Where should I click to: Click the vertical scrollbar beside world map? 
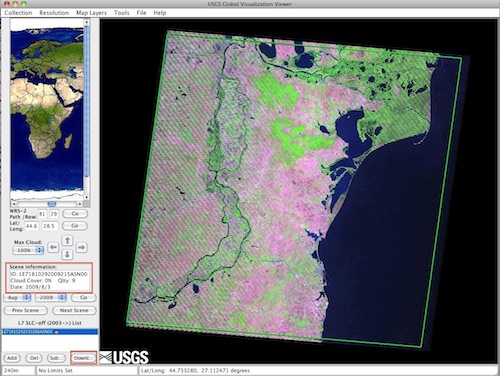[x=86, y=102]
